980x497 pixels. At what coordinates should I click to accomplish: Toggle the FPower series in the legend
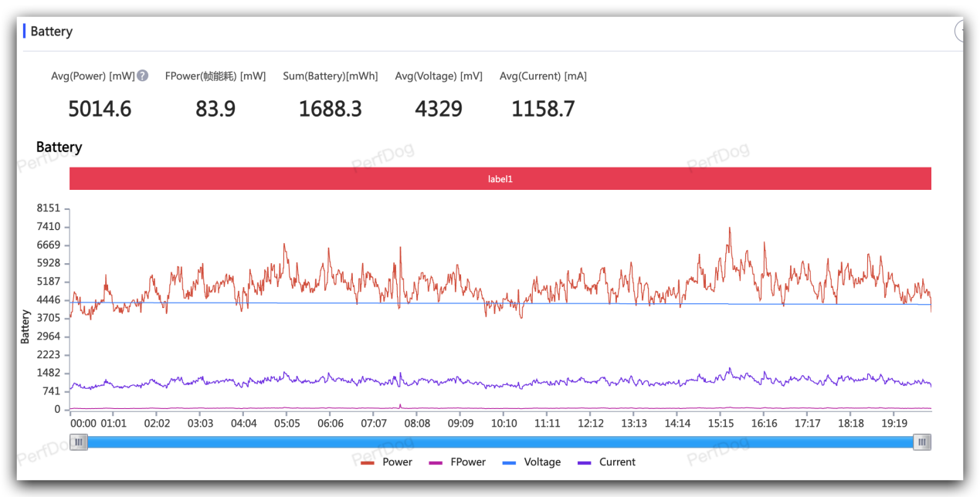[457, 462]
